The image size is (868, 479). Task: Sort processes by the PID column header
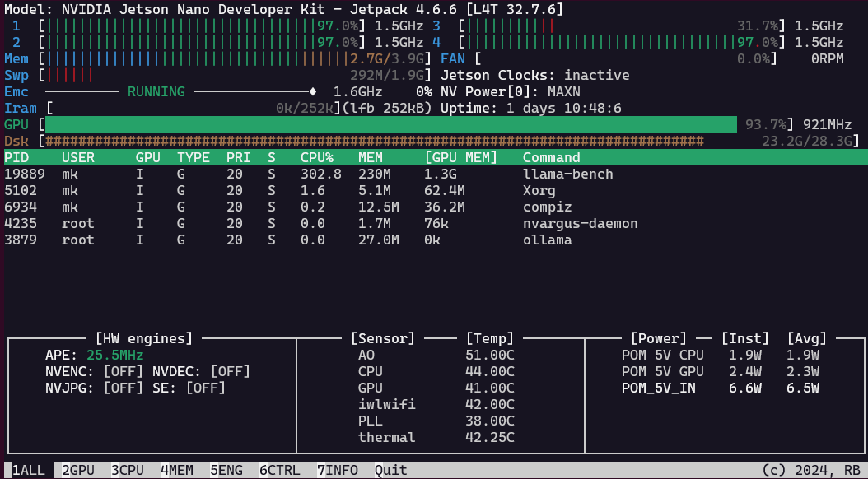[16, 157]
